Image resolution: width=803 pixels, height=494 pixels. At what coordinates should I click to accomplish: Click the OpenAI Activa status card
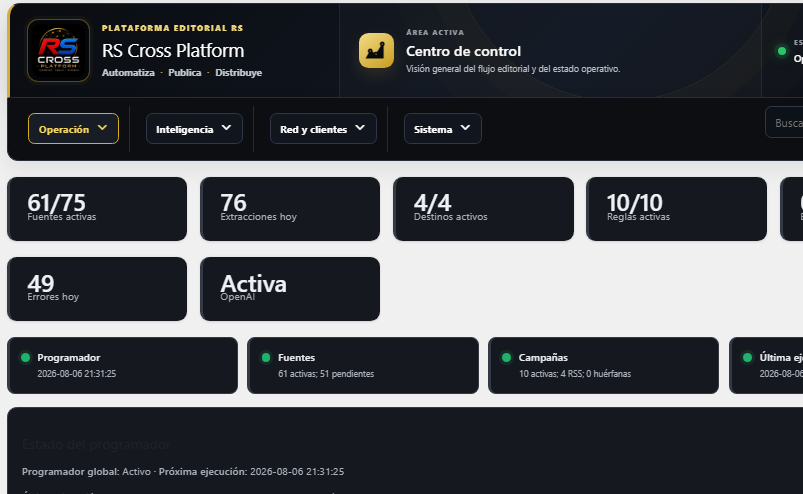point(290,289)
